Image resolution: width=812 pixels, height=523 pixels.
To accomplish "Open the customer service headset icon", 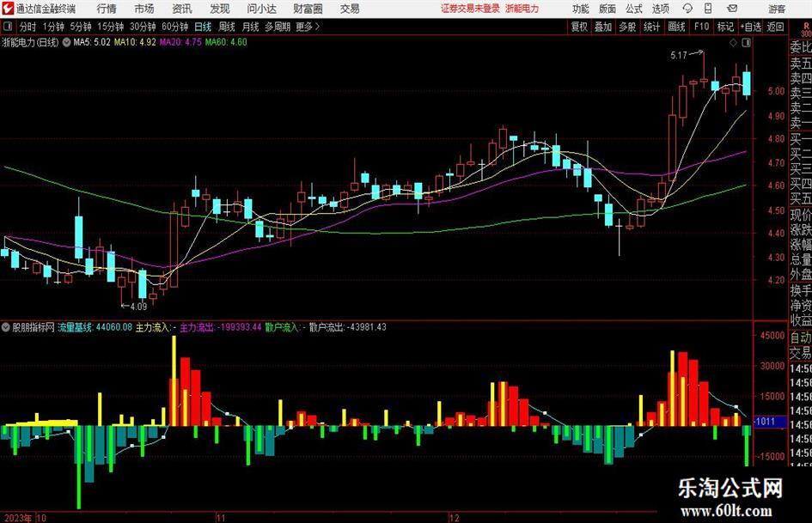I will tap(687, 9).
